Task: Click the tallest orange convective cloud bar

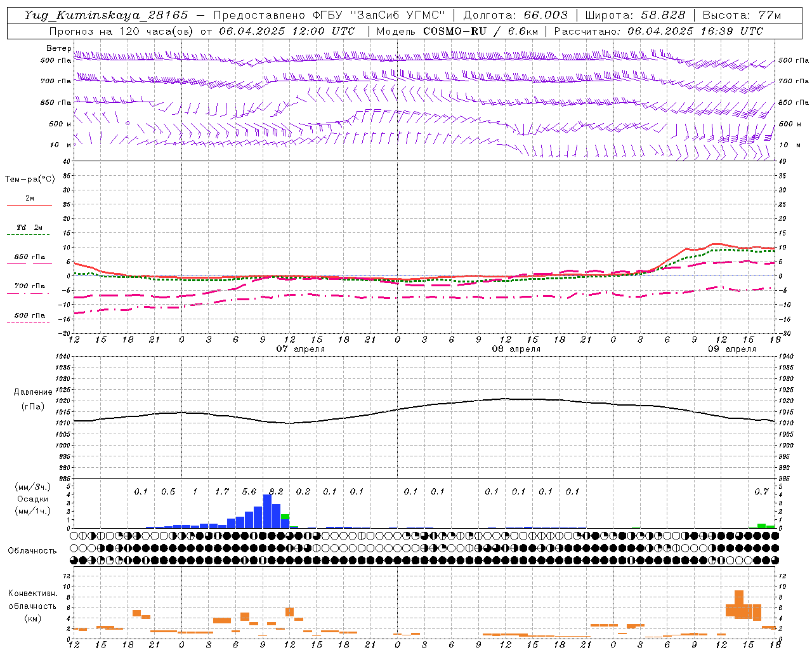Action: (739, 604)
